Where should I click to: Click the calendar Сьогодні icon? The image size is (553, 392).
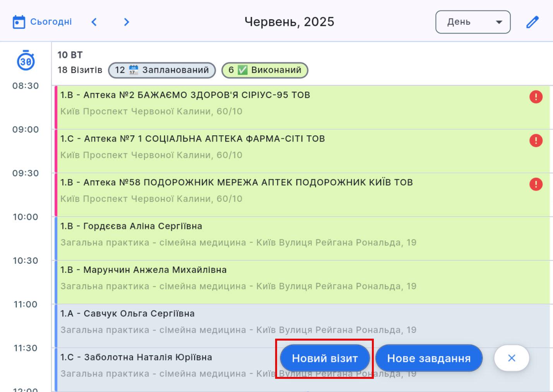(19, 22)
